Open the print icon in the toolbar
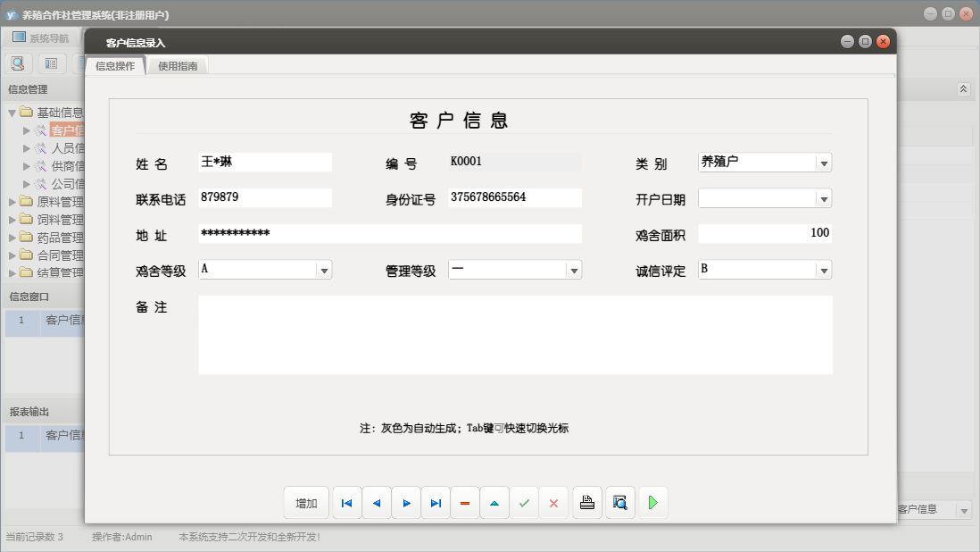 click(x=586, y=502)
